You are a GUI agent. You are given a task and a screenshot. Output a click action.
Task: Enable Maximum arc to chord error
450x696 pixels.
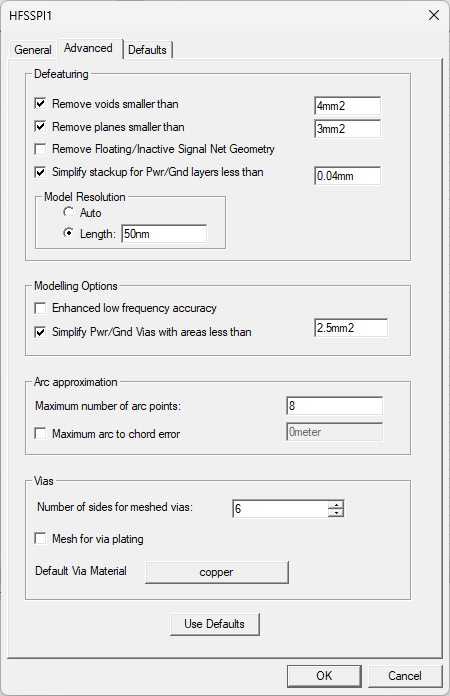pyautogui.click(x=40, y=434)
